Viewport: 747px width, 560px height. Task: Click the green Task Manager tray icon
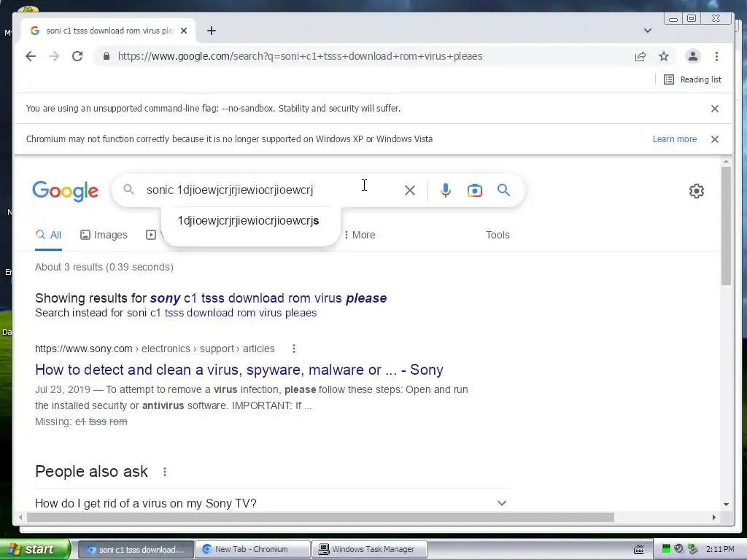tap(667, 549)
